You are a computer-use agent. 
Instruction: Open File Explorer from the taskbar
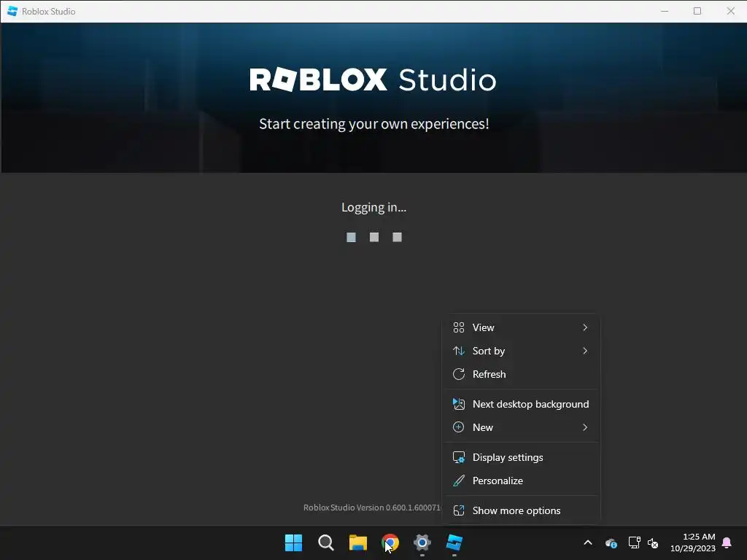pos(357,542)
